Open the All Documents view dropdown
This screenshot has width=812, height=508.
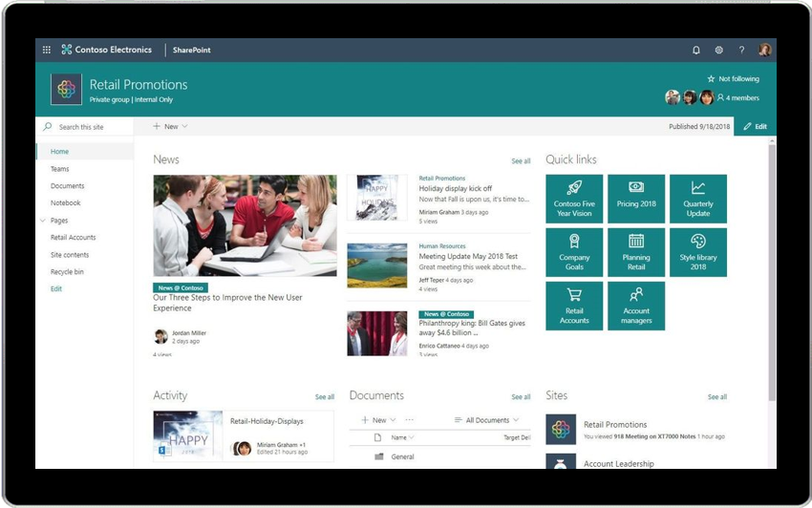pyautogui.click(x=486, y=420)
